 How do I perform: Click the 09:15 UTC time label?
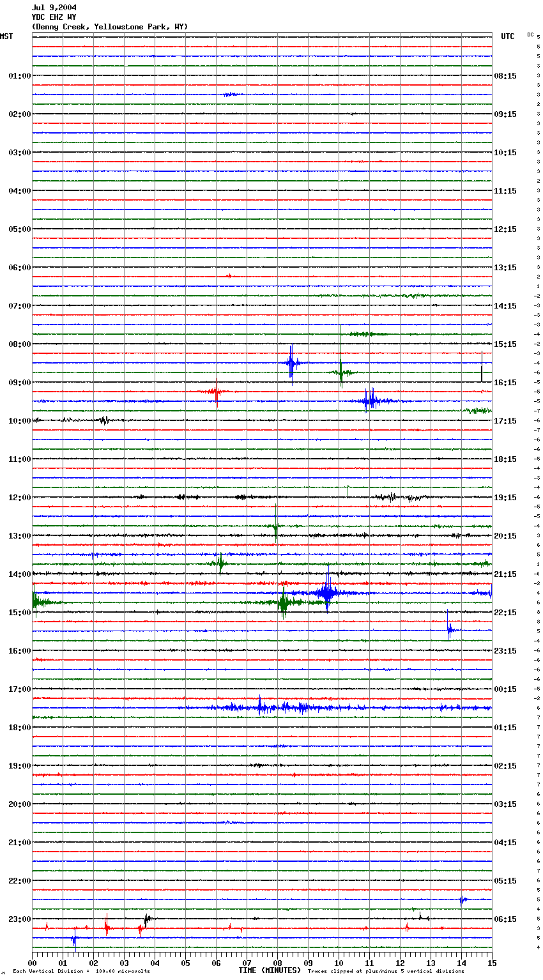[505, 114]
